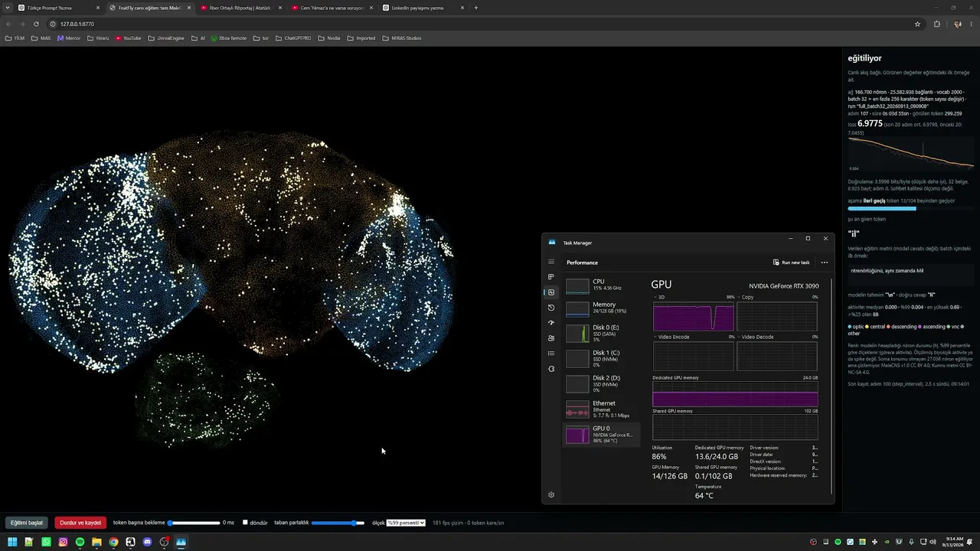
Task: Select the CPU performance item
Action: click(x=601, y=285)
